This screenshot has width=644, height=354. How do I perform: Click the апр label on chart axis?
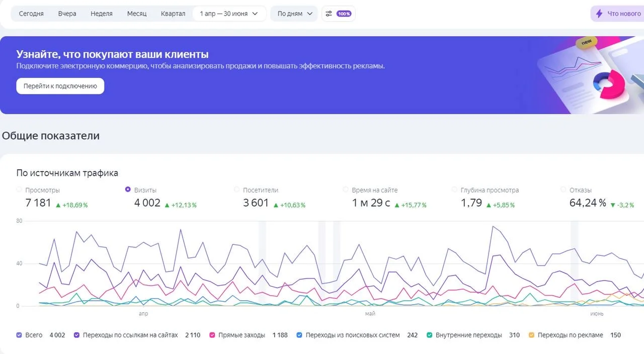(143, 314)
